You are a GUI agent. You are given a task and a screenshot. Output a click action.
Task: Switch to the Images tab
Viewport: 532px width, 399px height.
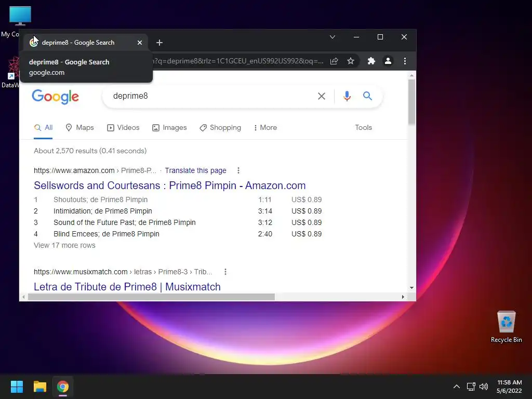(x=169, y=128)
